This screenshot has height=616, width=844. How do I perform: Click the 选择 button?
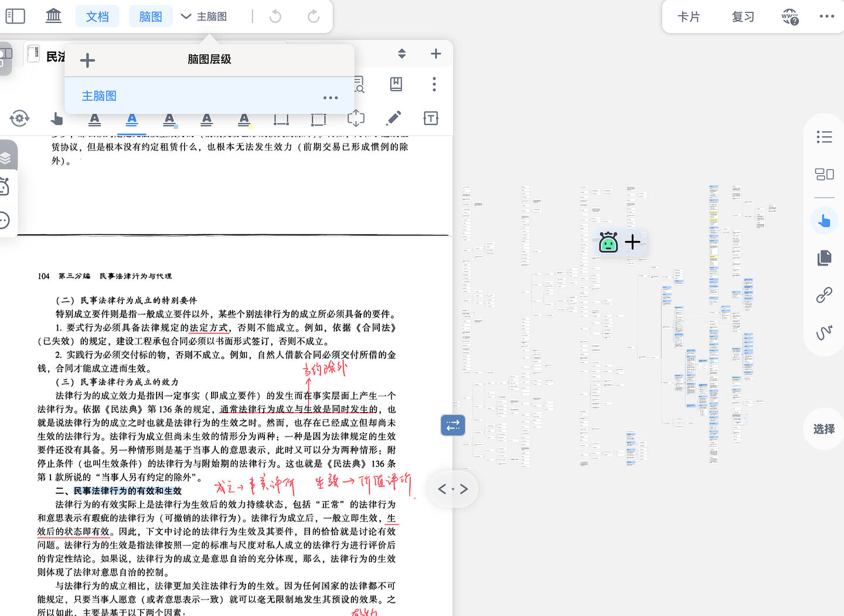[x=824, y=429]
